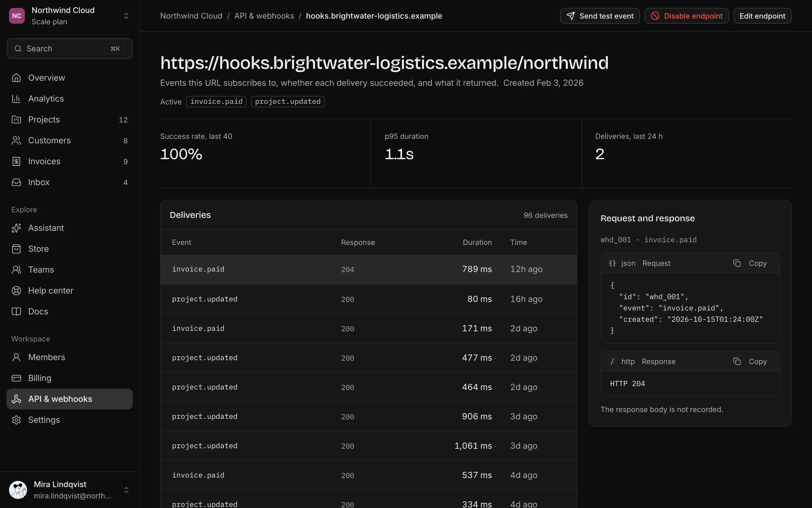The height and width of the screenshot is (508, 812).
Task: Click the Disable endpoint button
Action: (x=687, y=16)
